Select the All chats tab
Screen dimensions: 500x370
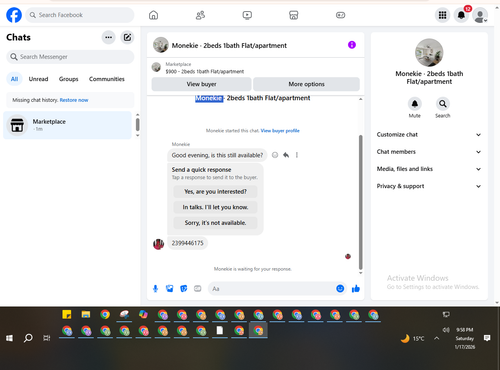[x=14, y=79]
